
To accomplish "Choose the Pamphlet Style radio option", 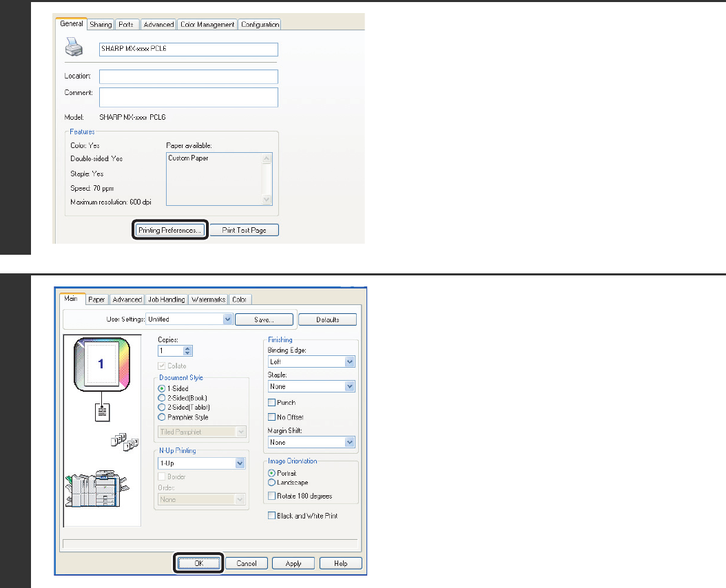I will 163,417.
